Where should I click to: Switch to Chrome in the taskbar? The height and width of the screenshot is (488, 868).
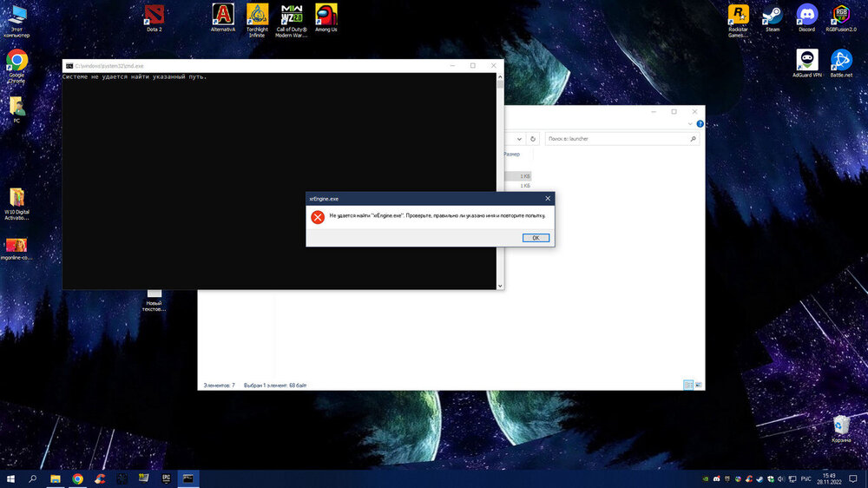77,478
